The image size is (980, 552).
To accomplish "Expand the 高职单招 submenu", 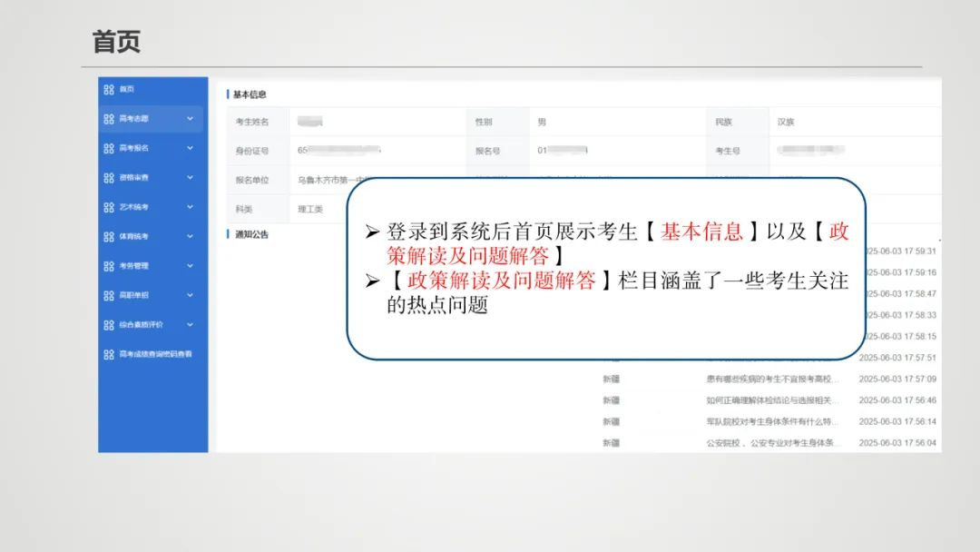I will point(191,295).
